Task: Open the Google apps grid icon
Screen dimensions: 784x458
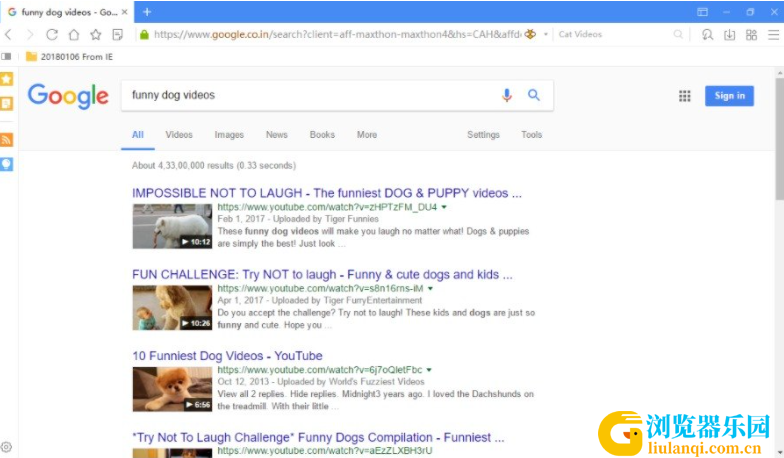Action: click(x=684, y=96)
